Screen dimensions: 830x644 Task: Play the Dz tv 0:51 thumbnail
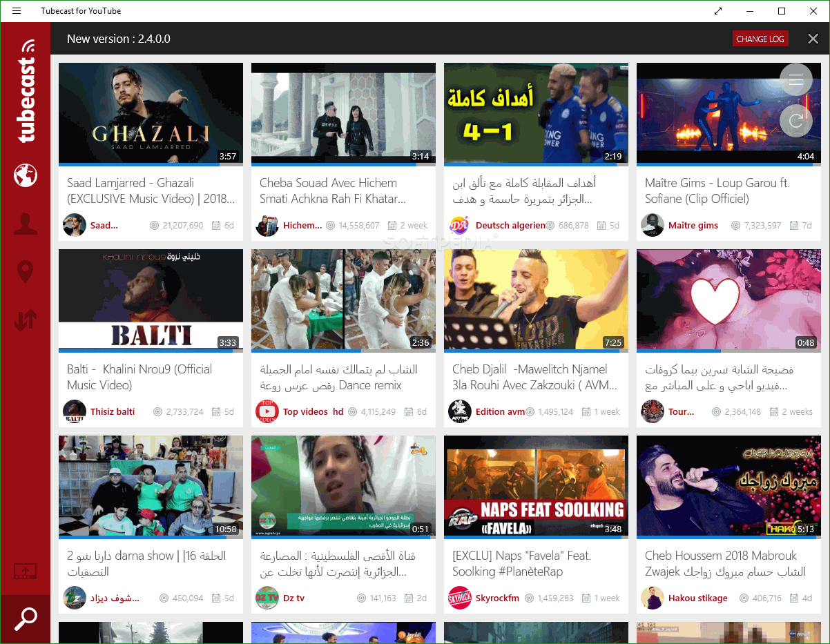click(x=343, y=486)
